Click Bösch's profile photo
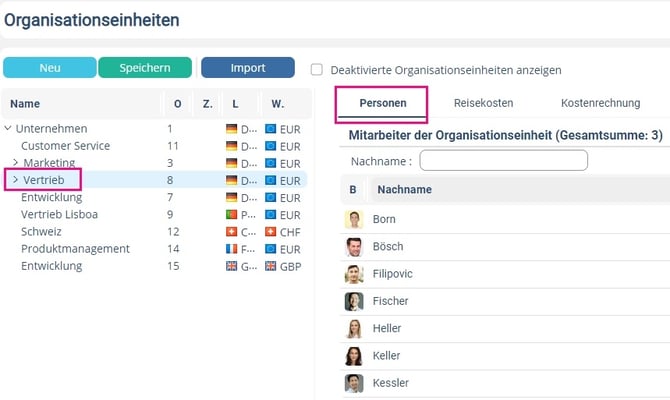The width and height of the screenshot is (670, 400). [354, 247]
